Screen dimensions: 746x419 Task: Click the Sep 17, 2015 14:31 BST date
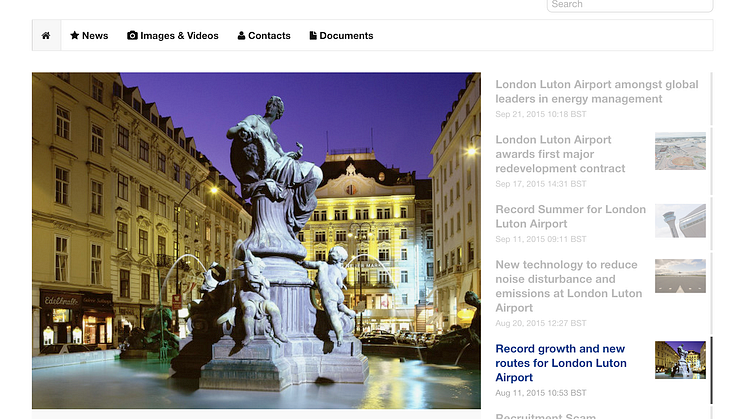tap(541, 184)
